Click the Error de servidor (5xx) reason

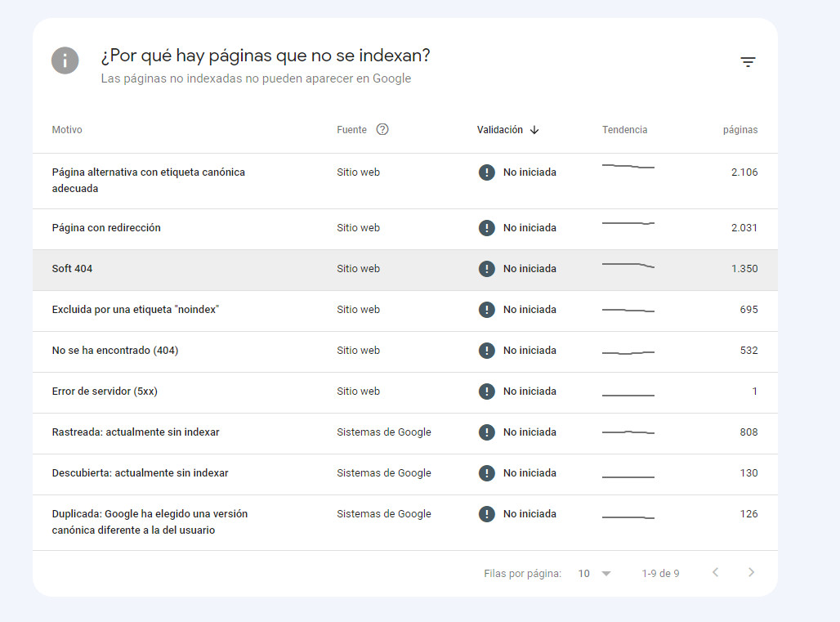105,392
